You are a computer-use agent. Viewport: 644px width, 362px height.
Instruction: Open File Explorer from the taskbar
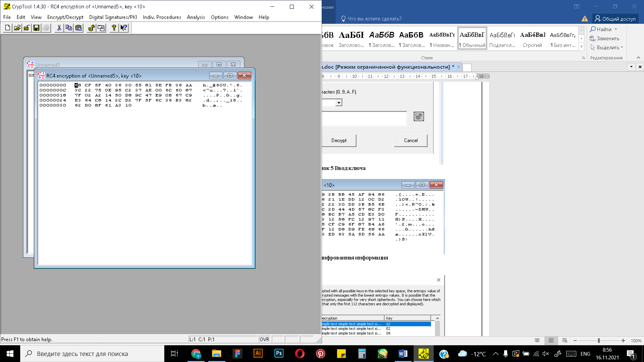coord(217,354)
